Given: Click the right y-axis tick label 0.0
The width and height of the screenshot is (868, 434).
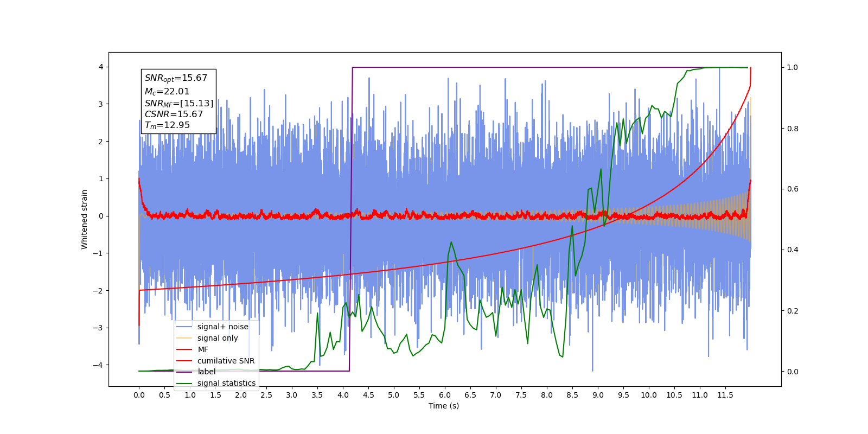Looking at the screenshot, I should [x=793, y=372].
